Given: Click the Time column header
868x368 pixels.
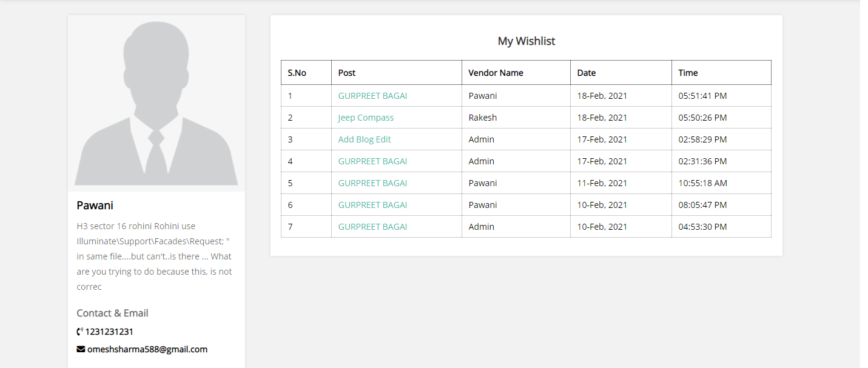Looking at the screenshot, I should click(x=688, y=73).
